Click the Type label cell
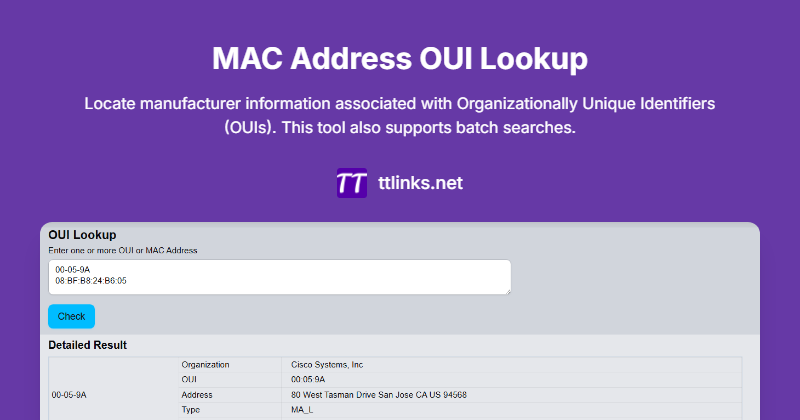800x420 pixels. 230,410
